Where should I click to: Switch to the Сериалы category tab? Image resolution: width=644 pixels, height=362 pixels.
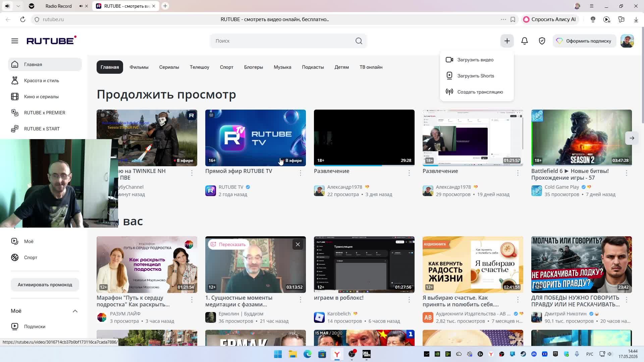pos(169,67)
